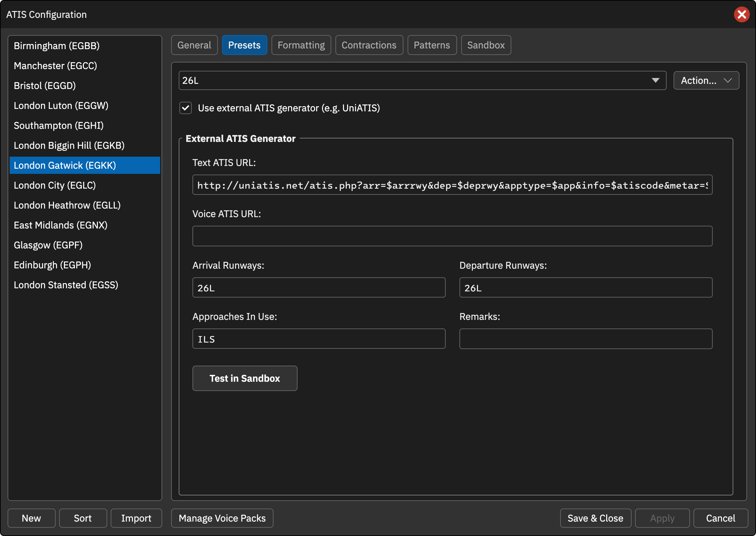Select London Luton (EGGW)
Screen dimensions: 756x536
(85, 105)
